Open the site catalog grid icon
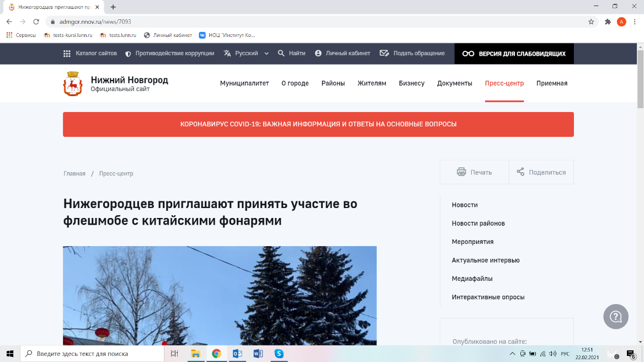This screenshot has width=644, height=362. [x=67, y=54]
